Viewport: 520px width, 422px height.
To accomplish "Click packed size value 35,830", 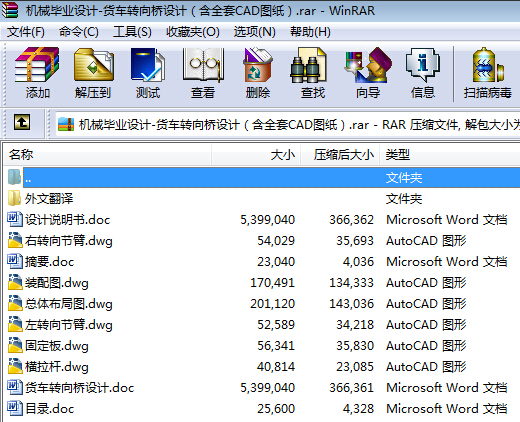I will [x=355, y=346].
